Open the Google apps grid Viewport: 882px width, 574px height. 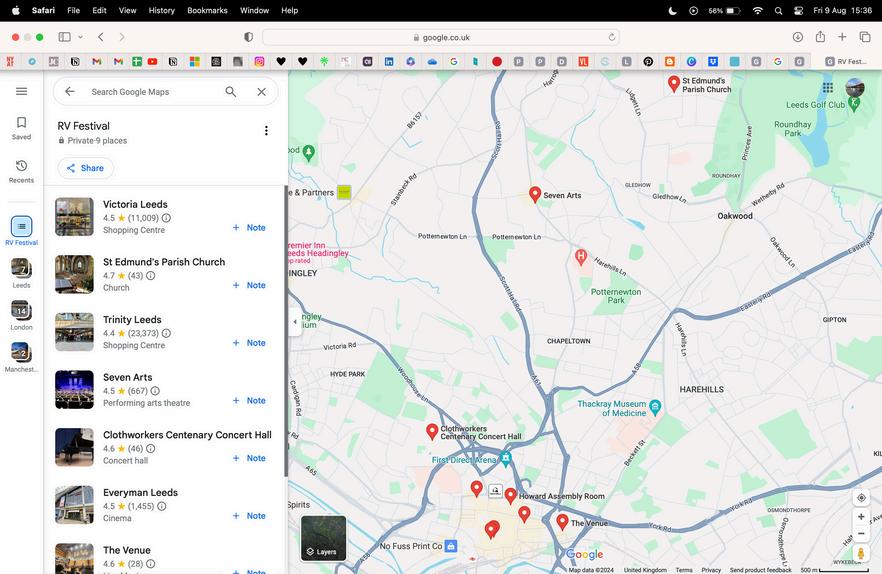pyautogui.click(x=827, y=87)
